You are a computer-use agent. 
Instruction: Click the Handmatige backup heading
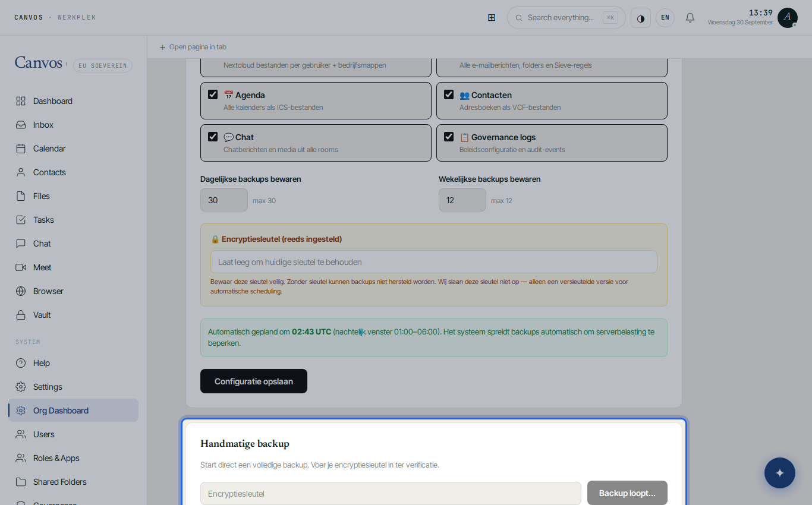(x=245, y=444)
